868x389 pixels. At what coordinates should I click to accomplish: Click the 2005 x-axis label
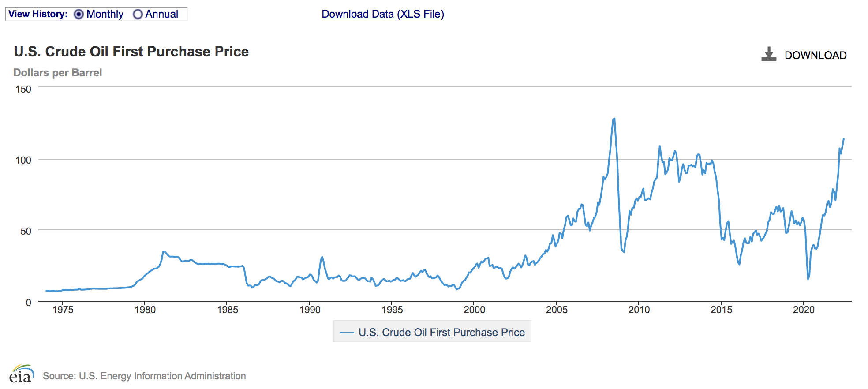click(557, 310)
